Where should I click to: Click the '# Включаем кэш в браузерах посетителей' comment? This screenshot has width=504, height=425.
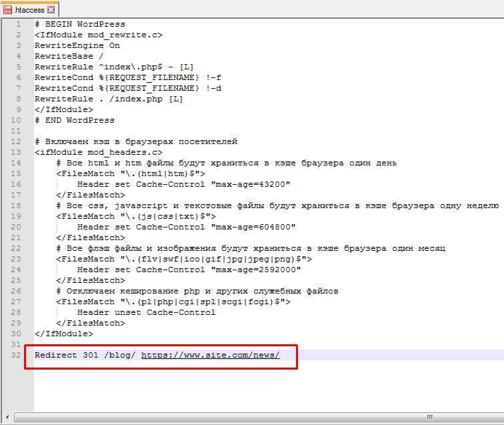136,141
